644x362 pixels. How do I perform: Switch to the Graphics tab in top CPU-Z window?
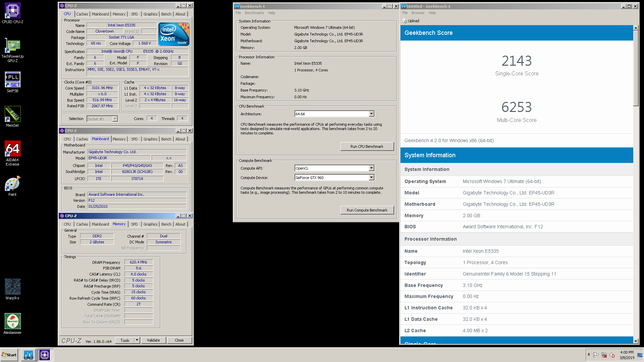[x=150, y=14]
